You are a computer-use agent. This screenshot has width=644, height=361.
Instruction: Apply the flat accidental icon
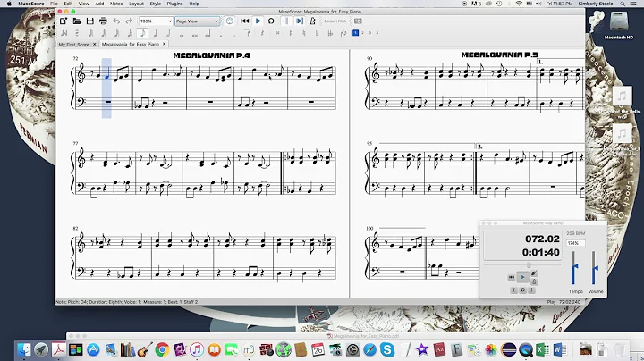click(x=317, y=33)
